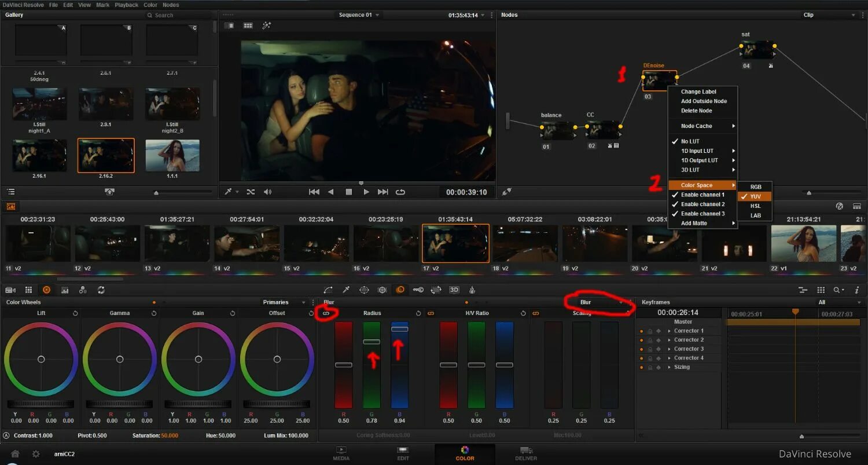
Task: Select the Keyer palette icon
Action: (x=418, y=290)
